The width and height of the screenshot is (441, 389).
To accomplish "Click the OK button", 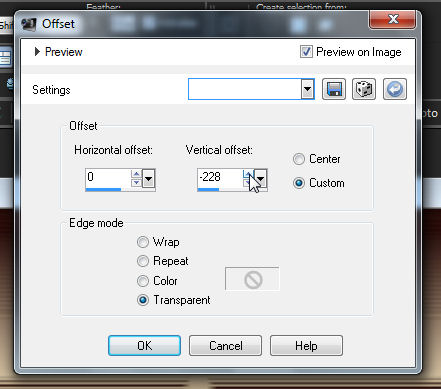I will [x=145, y=346].
